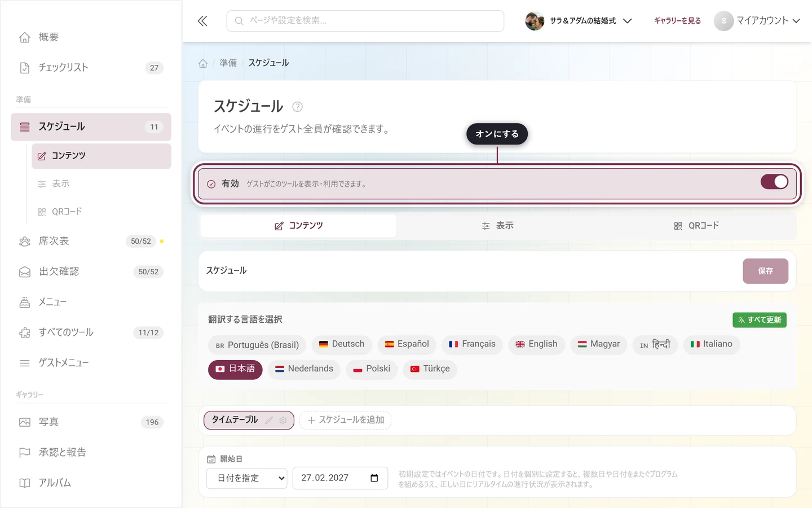Image resolution: width=812 pixels, height=508 pixels.
Task: Click the 27 badge on チェックリスト
Action: click(x=154, y=68)
